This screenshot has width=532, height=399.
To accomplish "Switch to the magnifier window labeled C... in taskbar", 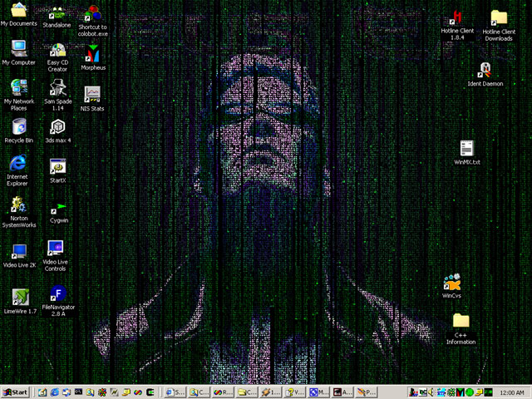I will pos(199,392).
